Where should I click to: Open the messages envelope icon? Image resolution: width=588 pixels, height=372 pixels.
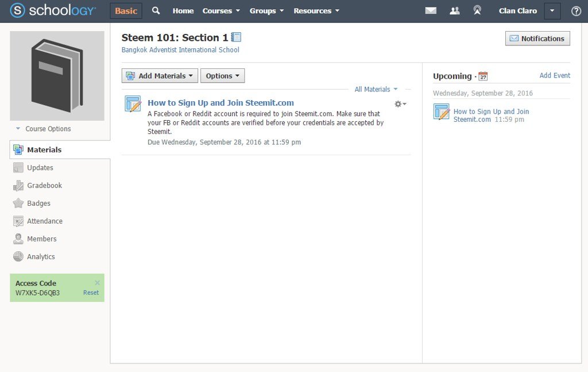431,10
